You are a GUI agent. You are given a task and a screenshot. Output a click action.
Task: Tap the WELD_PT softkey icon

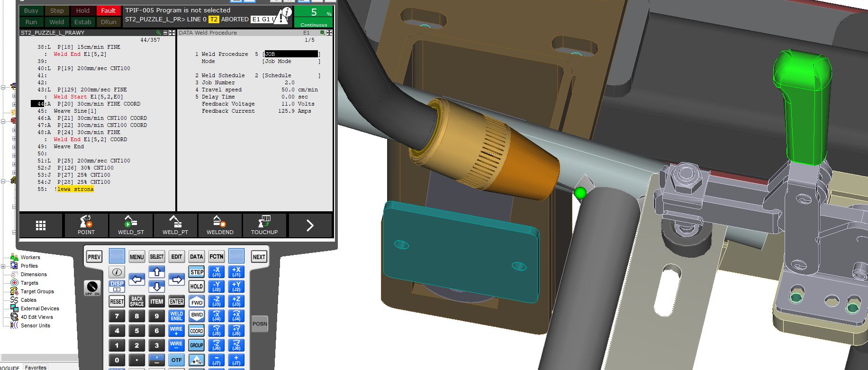175,225
